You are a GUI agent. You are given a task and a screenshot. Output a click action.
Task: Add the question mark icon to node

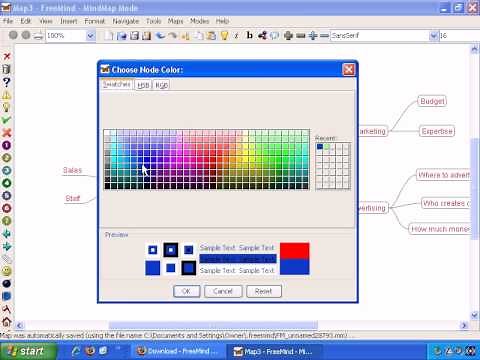tap(7, 82)
